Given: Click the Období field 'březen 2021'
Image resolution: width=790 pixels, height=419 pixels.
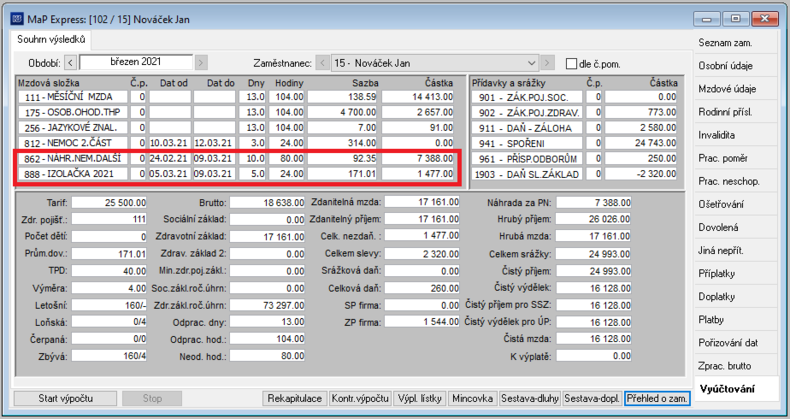Looking at the screenshot, I should tap(136, 62).
